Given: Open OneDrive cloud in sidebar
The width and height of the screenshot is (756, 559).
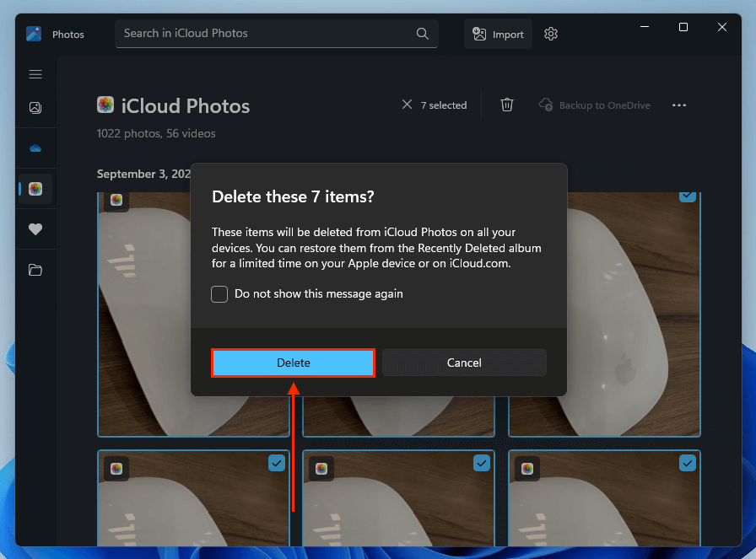Looking at the screenshot, I should coord(35,148).
